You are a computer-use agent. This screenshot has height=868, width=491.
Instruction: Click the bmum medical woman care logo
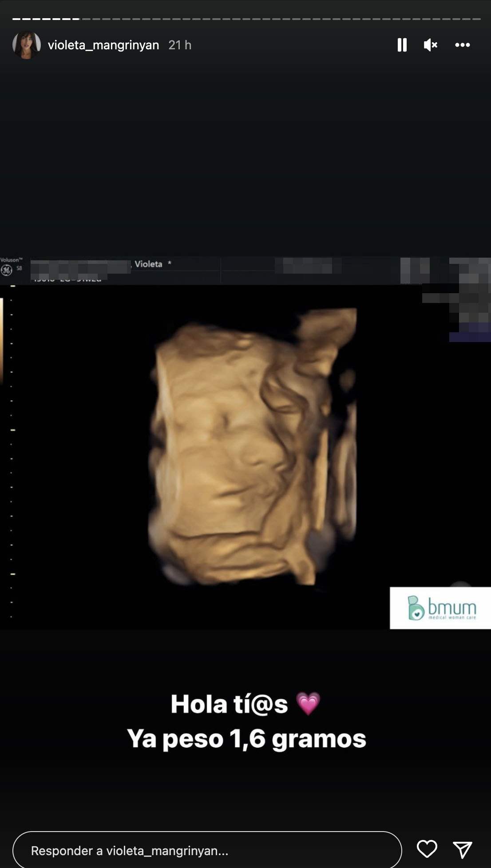coord(440,608)
